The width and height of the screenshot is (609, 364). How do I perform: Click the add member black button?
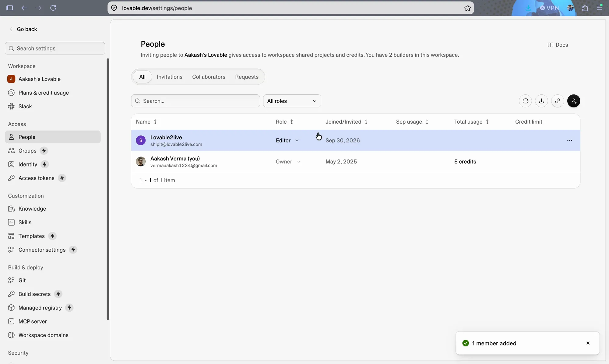(574, 101)
